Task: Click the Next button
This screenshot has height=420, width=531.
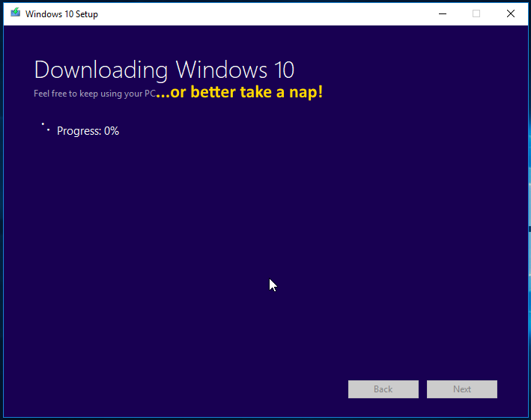Action: click(x=462, y=389)
